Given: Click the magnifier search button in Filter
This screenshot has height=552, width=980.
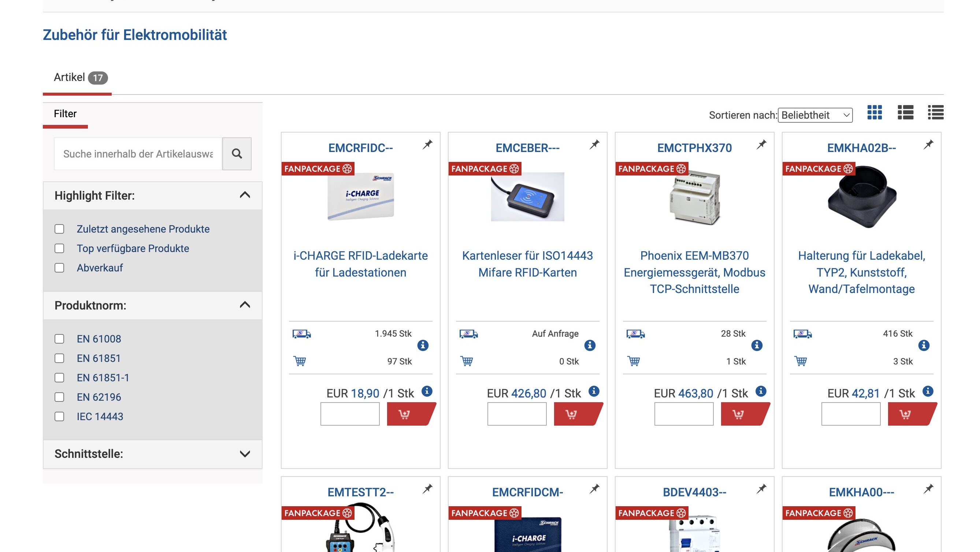Looking at the screenshot, I should [x=237, y=154].
